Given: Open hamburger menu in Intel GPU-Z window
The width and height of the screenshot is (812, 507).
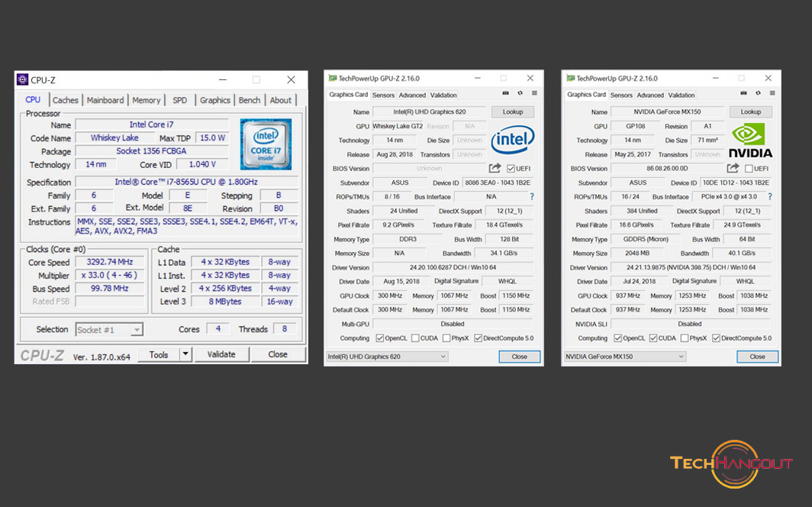Looking at the screenshot, I should click(534, 93).
